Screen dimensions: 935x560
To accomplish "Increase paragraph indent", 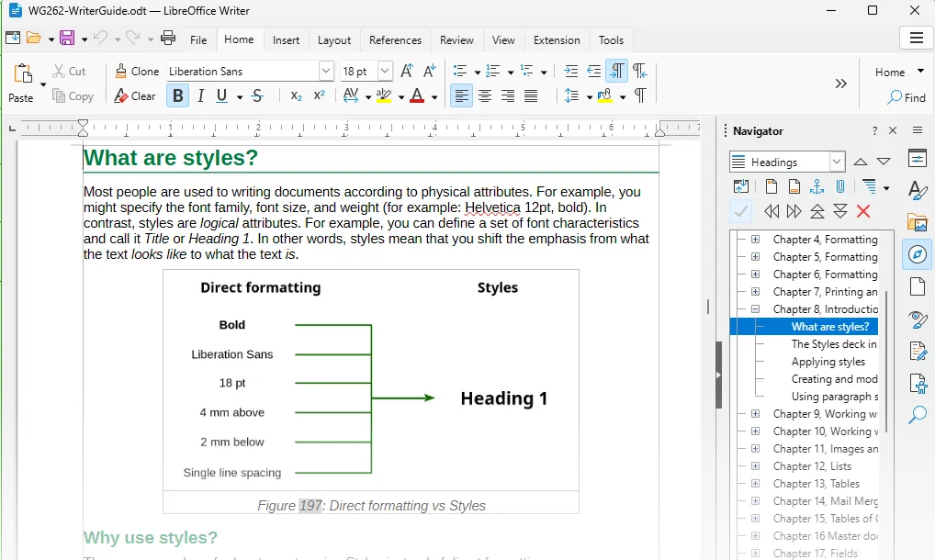I will click(x=570, y=72).
